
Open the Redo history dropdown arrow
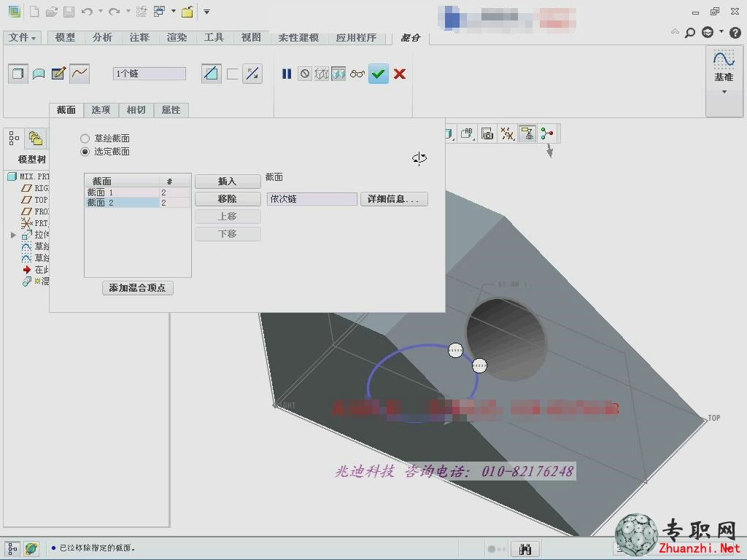(128, 11)
